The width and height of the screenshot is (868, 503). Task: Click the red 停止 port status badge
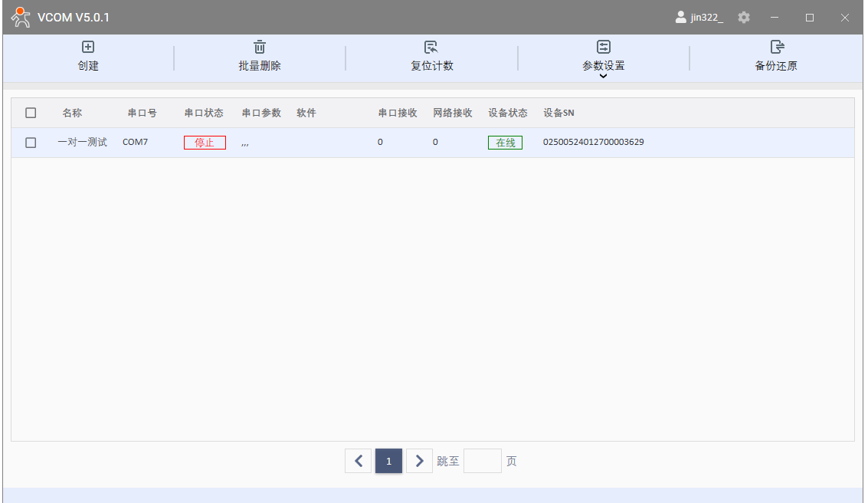(x=205, y=143)
